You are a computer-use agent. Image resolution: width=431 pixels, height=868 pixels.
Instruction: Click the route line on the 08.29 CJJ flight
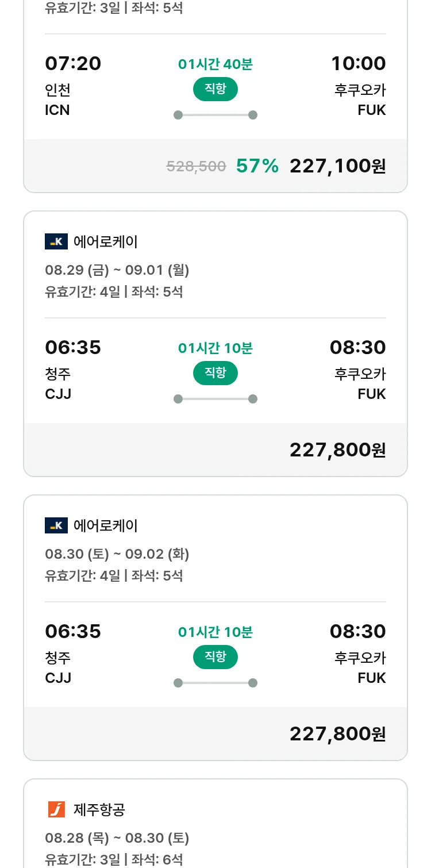pos(215,399)
